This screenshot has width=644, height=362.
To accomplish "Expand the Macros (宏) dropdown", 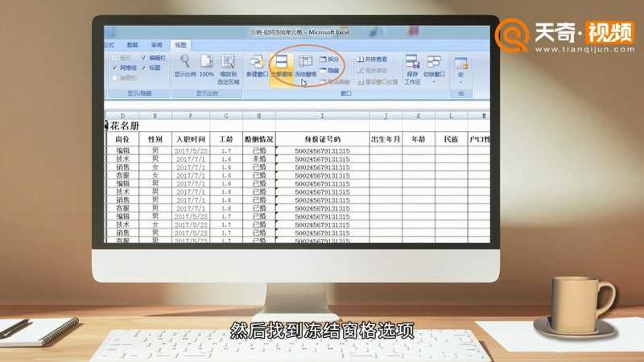I will 460,70.
